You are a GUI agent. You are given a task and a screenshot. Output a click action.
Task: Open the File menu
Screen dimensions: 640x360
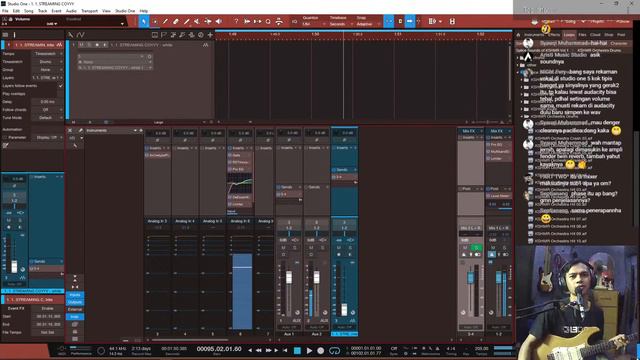(5, 11)
